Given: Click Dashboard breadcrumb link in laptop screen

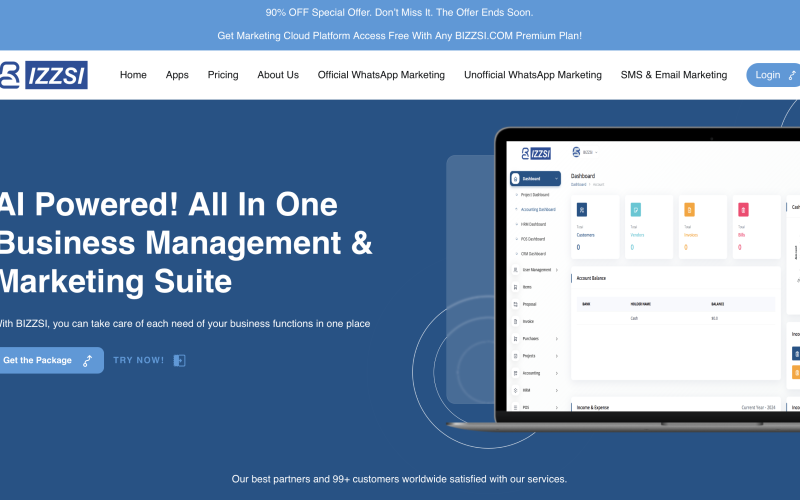Looking at the screenshot, I should click(578, 185).
